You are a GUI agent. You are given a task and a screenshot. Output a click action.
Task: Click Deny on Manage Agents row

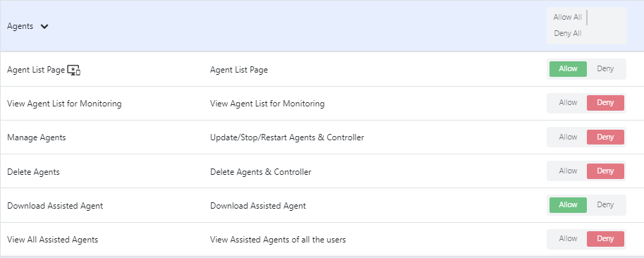(605, 137)
